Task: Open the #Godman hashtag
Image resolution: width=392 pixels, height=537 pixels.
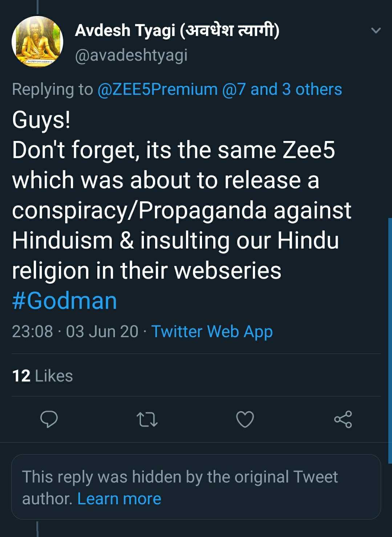Action: tap(65, 301)
